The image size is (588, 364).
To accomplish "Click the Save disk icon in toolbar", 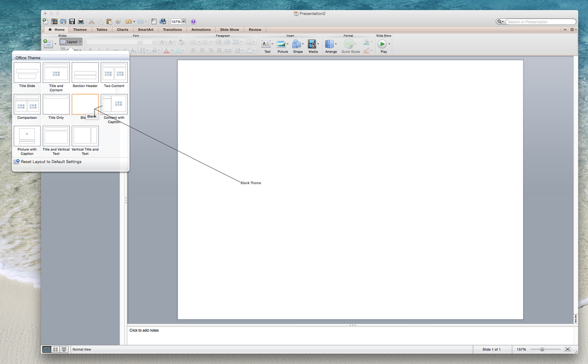I will point(72,21).
